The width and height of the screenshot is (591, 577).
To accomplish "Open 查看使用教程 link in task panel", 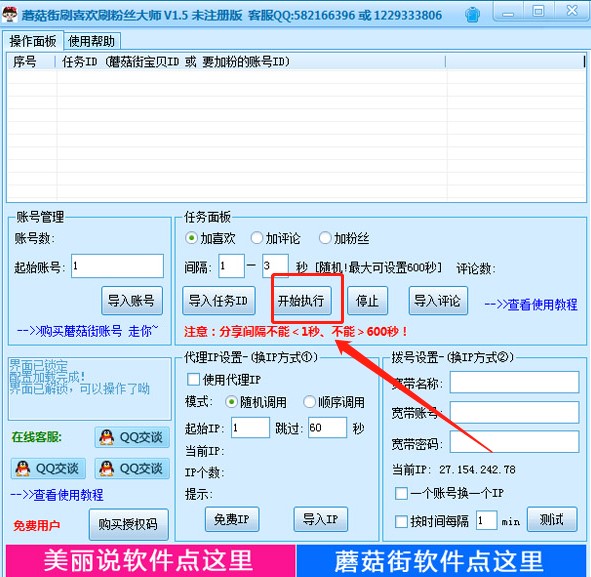I will click(x=531, y=305).
